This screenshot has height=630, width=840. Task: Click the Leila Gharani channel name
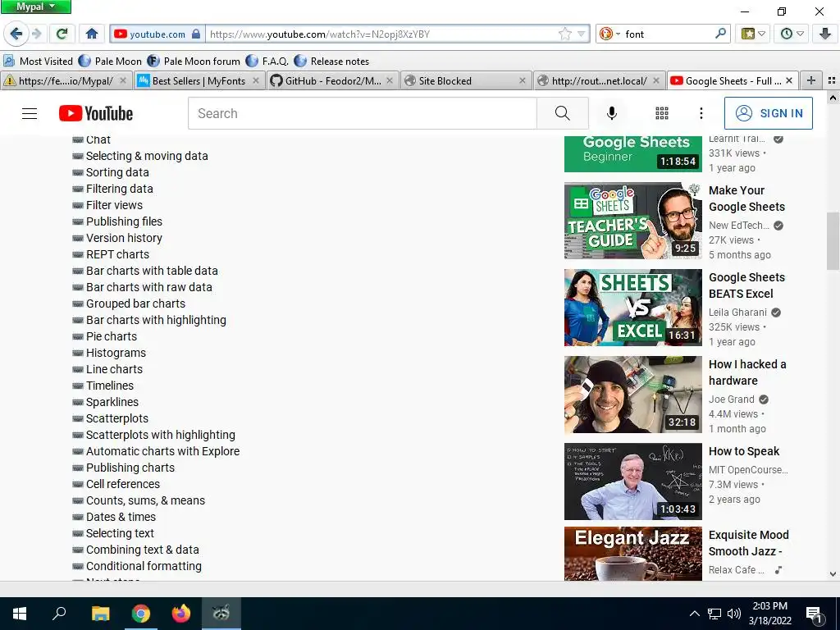[x=737, y=313]
